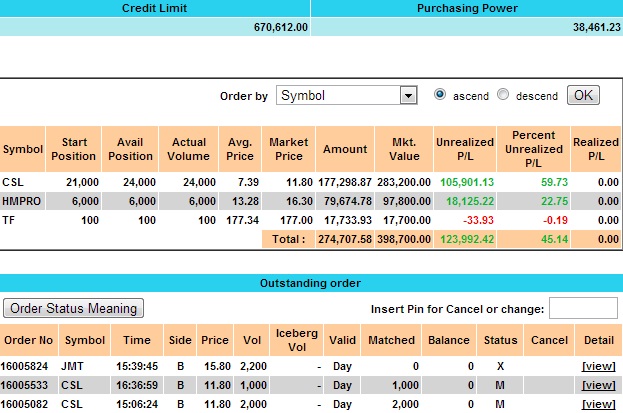Click the Status column header in orders

(x=501, y=340)
